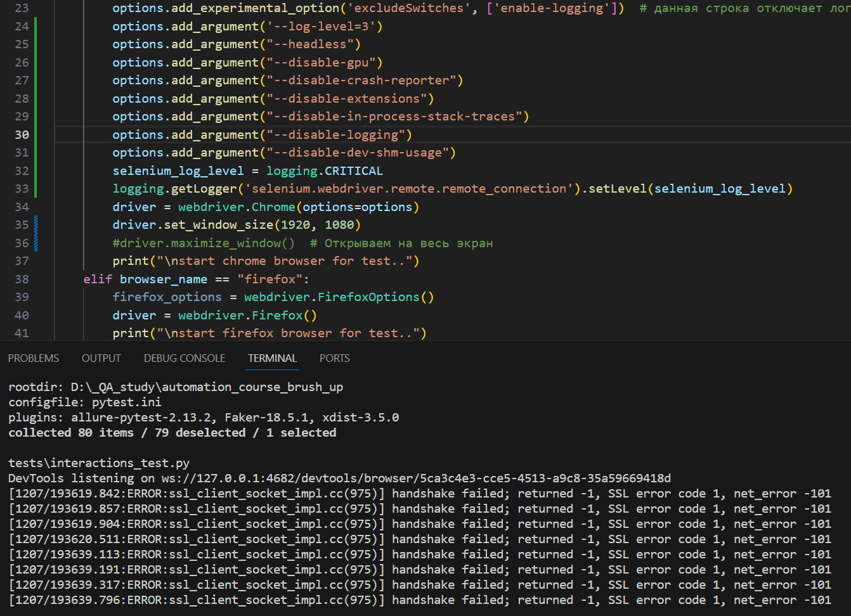851x616 pixels.
Task: Click the "--disable-extensions" string
Action: 347,99
